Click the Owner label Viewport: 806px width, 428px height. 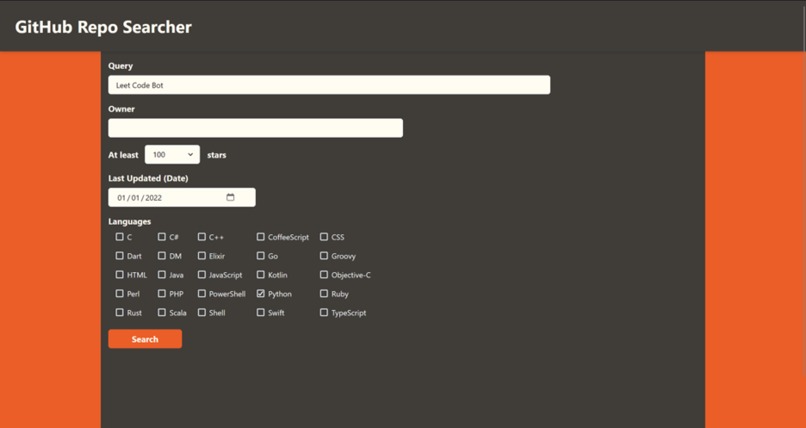point(121,109)
